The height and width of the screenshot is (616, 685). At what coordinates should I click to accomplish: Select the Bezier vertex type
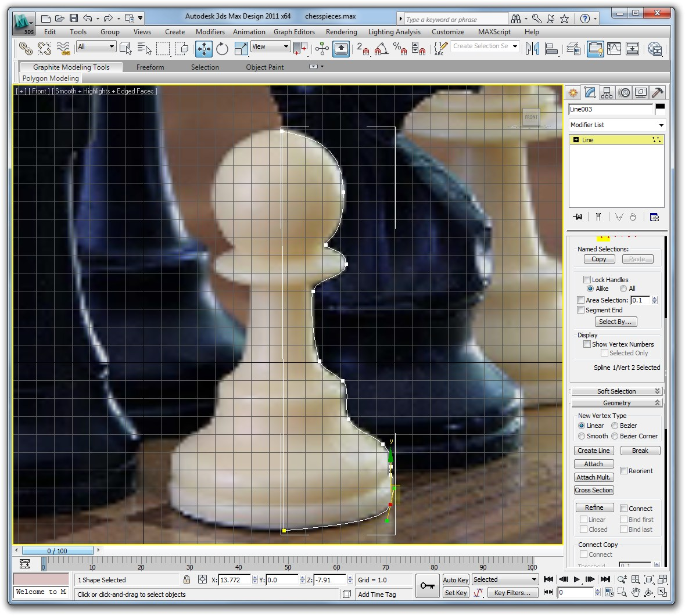pyautogui.click(x=615, y=426)
